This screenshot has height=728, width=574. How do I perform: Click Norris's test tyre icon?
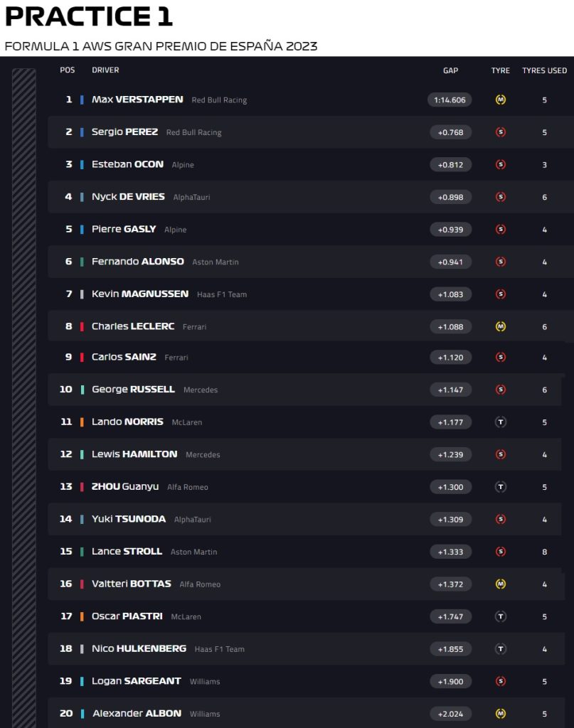point(501,422)
